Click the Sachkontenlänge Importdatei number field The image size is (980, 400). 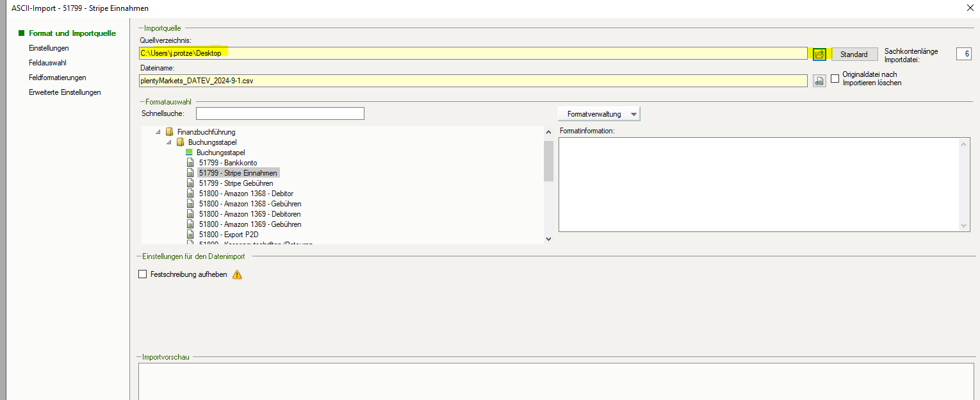[963, 54]
